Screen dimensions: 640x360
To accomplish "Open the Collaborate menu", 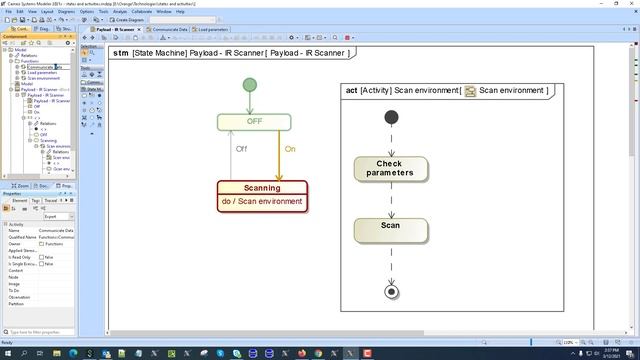I will [x=142, y=11].
